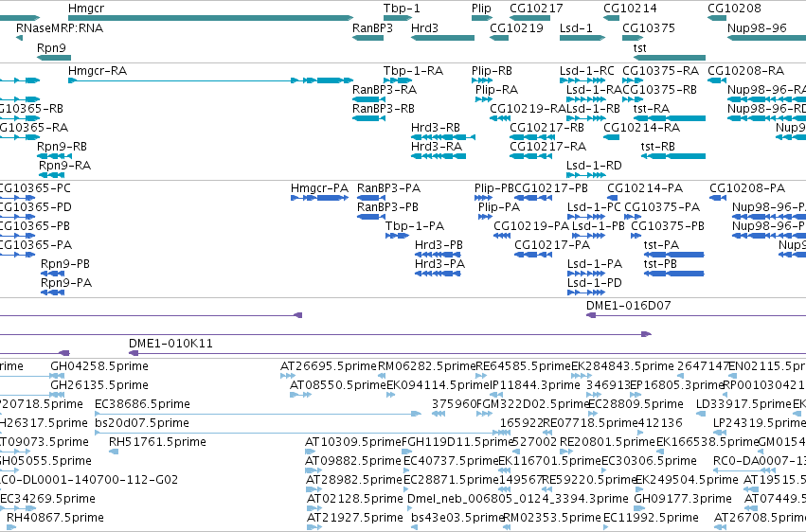Click the tst-RA transcript label
806x532 pixels.
(x=652, y=109)
